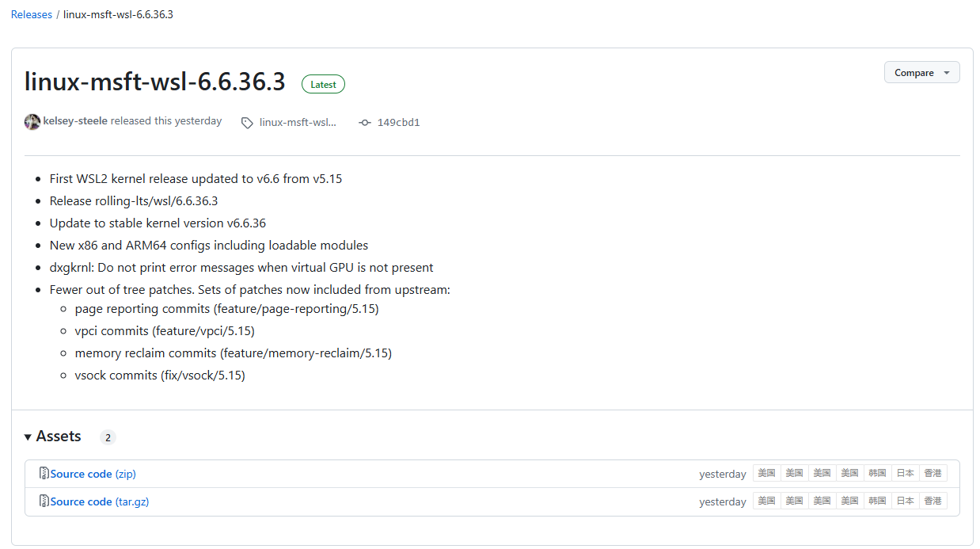Image resolution: width=980 pixels, height=549 pixels.
Task: Click 'page reporting commits (feature/page-reporting/5.15)'
Action: click(227, 309)
